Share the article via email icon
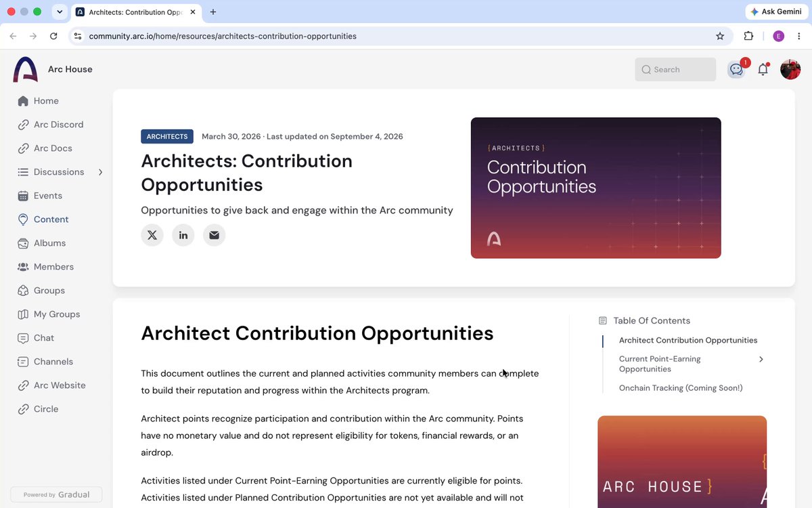 pos(214,235)
